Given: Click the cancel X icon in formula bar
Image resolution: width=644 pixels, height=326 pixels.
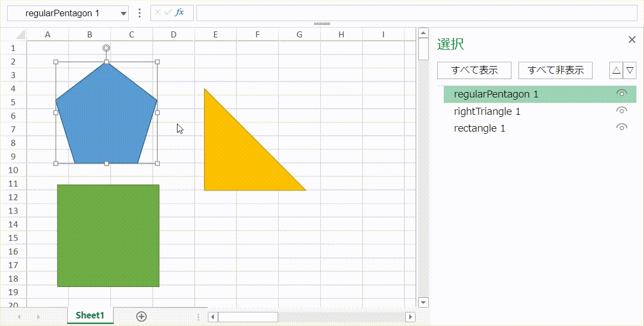Looking at the screenshot, I should [x=158, y=12].
